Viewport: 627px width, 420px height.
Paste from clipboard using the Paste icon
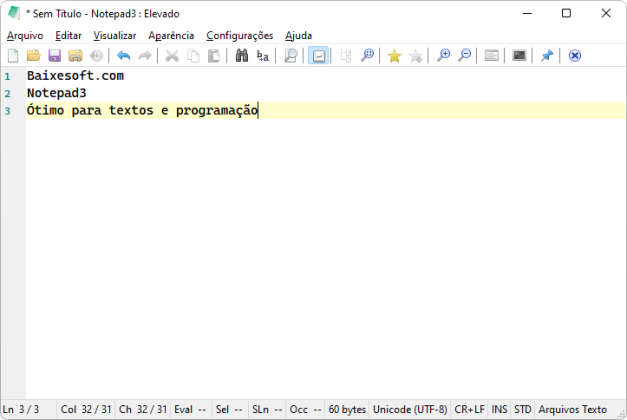[214, 56]
